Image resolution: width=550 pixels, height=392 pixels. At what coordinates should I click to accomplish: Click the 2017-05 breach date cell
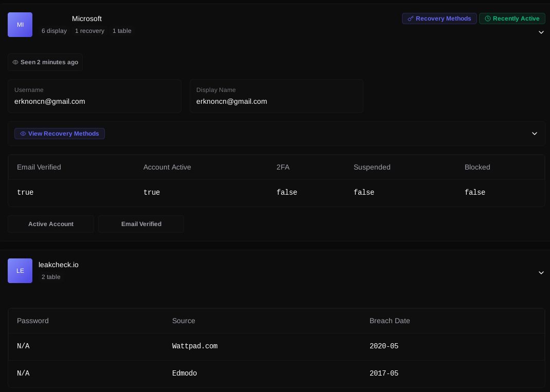coord(384,374)
